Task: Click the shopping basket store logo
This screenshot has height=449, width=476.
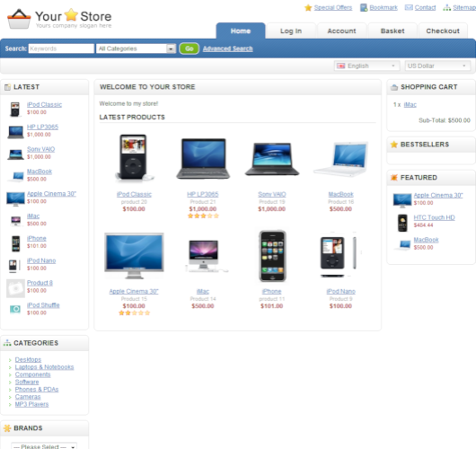Action: tap(19, 19)
